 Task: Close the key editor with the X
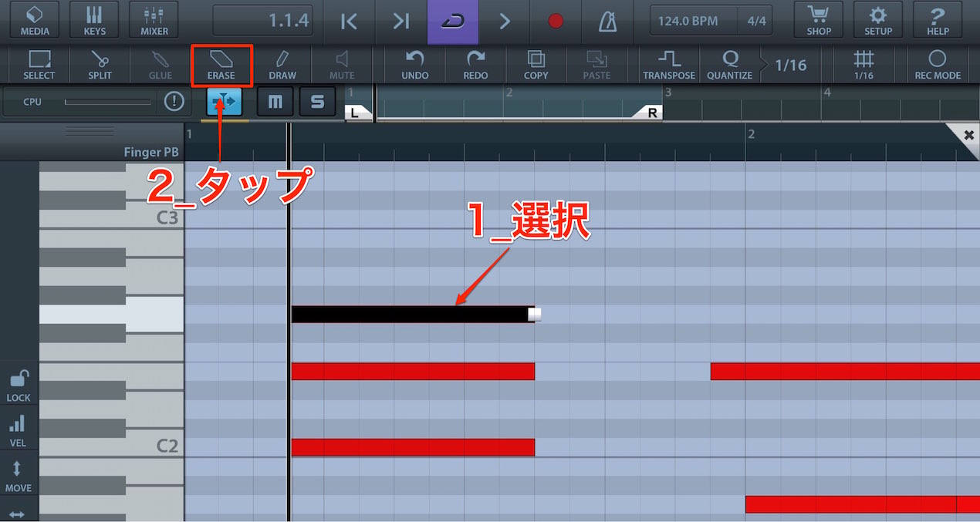click(x=969, y=135)
